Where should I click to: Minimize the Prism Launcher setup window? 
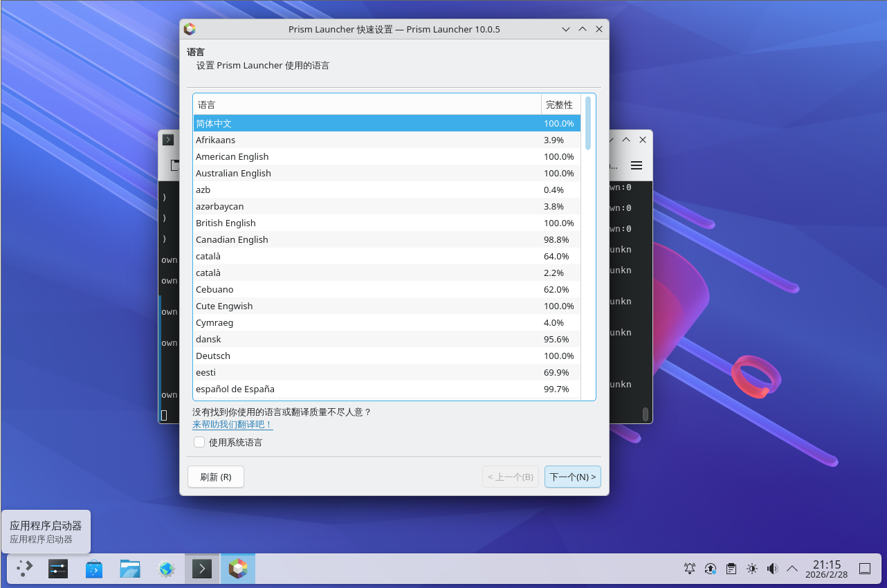566,29
